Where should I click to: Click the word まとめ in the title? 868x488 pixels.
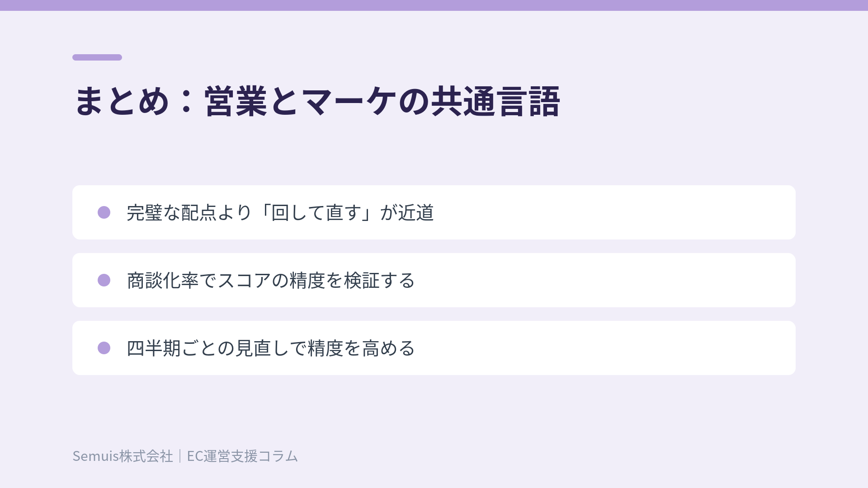122,101
